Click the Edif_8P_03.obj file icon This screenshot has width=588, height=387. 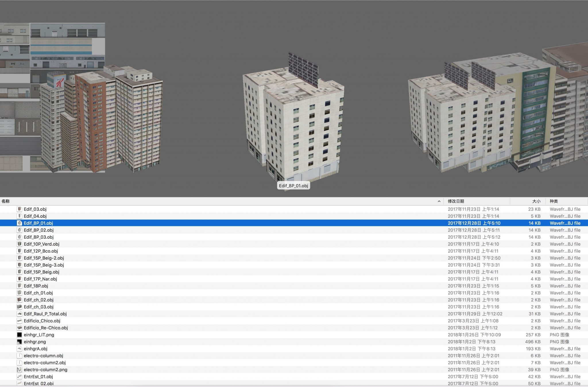tap(20, 237)
